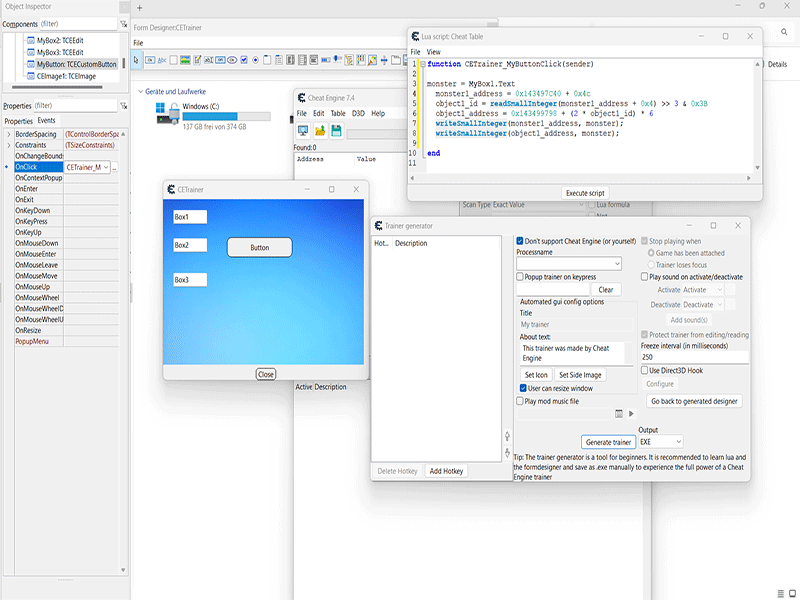Open the Table menu in Cheat Engine
Image resolution: width=800 pixels, height=600 pixels.
(338, 112)
